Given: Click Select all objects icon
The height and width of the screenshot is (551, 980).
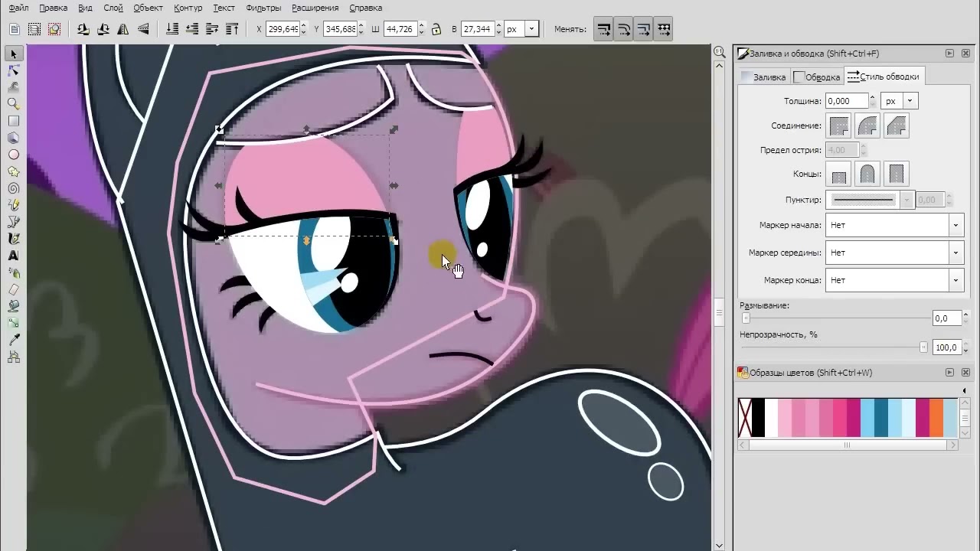Looking at the screenshot, I should tap(15, 29).
